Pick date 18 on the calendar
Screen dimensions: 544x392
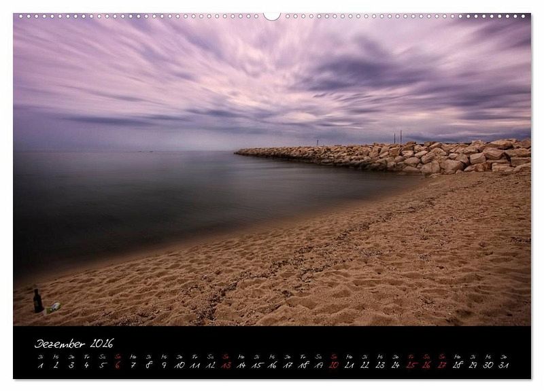[x=303, y=365]
